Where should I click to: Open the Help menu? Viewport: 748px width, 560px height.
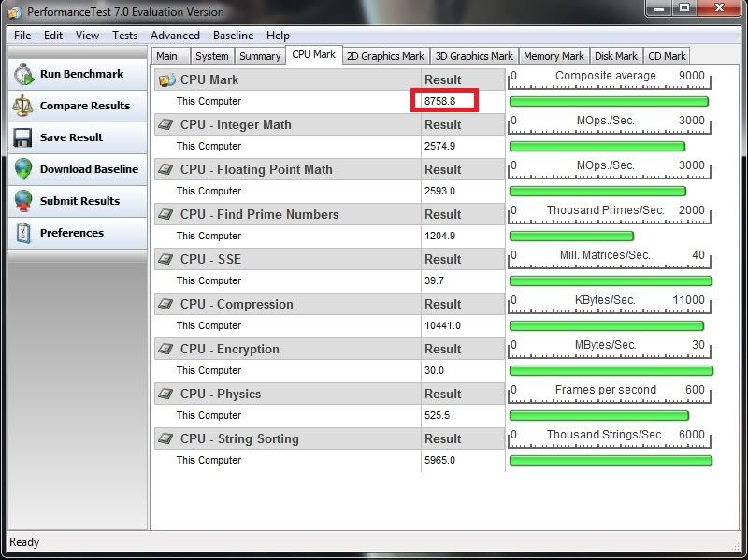[x=278, y=36]
